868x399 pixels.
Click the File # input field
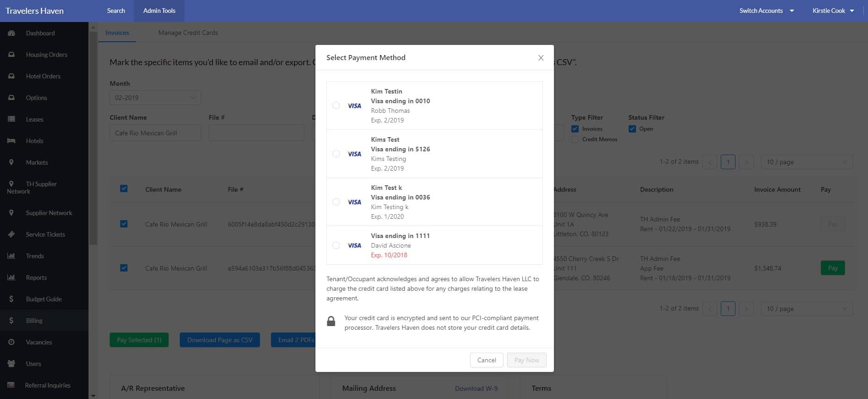(256, 133)
